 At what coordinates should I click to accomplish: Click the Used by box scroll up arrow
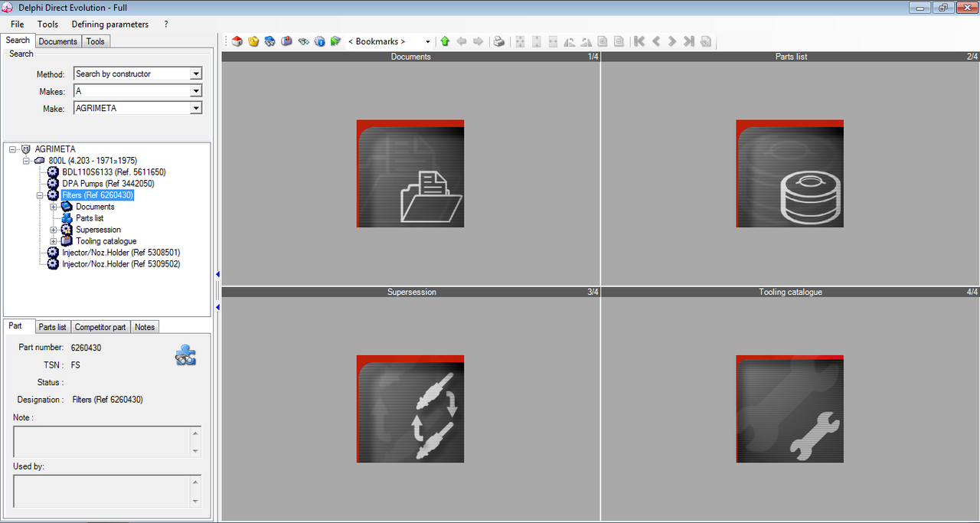[195, 482]
